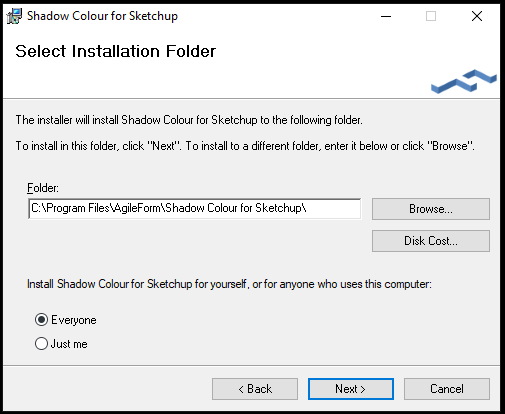
Task: Click the 'Folder:' label
Action: 43,188
